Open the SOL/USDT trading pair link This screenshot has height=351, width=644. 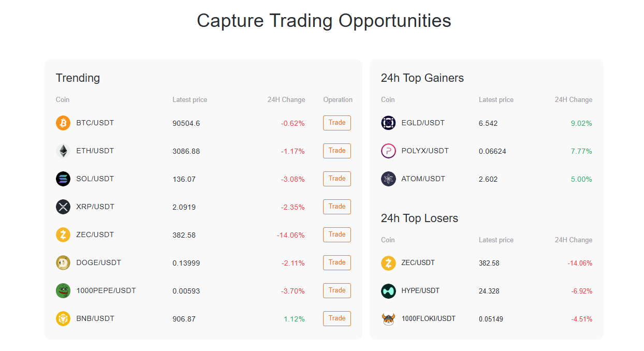(x=95, y=179)
